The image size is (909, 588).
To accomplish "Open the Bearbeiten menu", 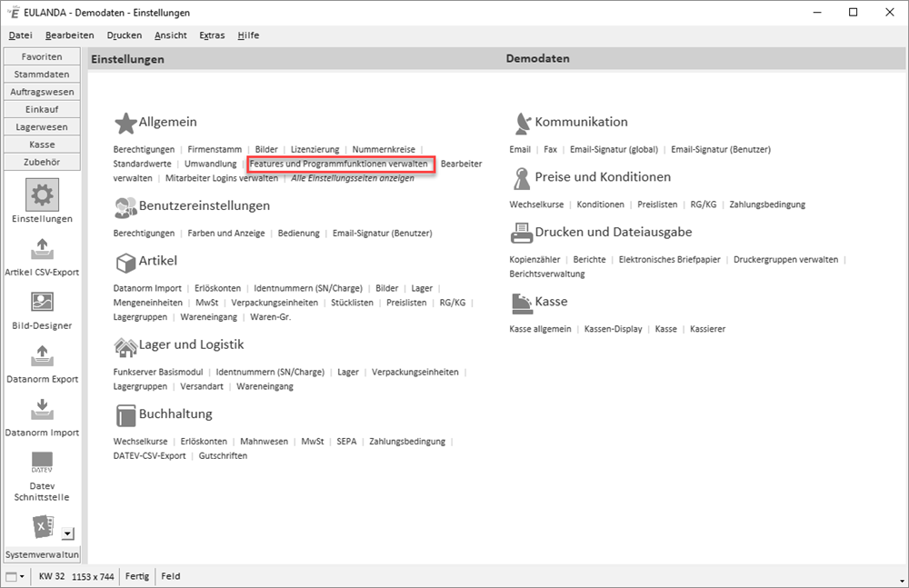I will click(70, 35).
